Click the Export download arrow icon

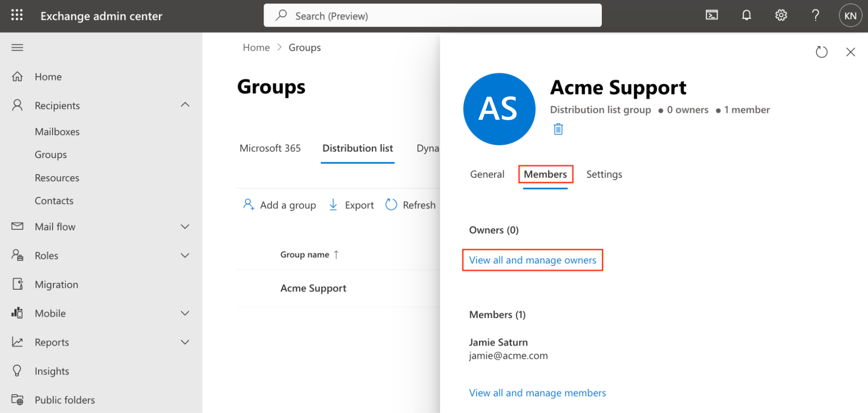click(333, 204)
